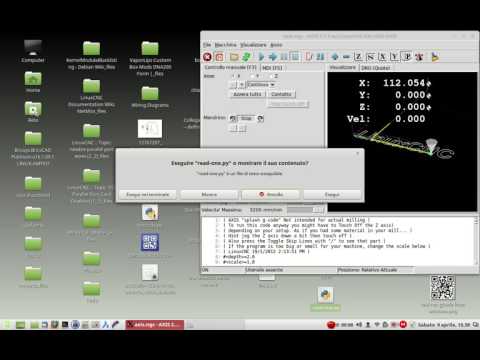The height and width of the screenshot is (360, 480).
Task: Pause program execution in AXIS toolbar
Action: (x=284, y=57)
